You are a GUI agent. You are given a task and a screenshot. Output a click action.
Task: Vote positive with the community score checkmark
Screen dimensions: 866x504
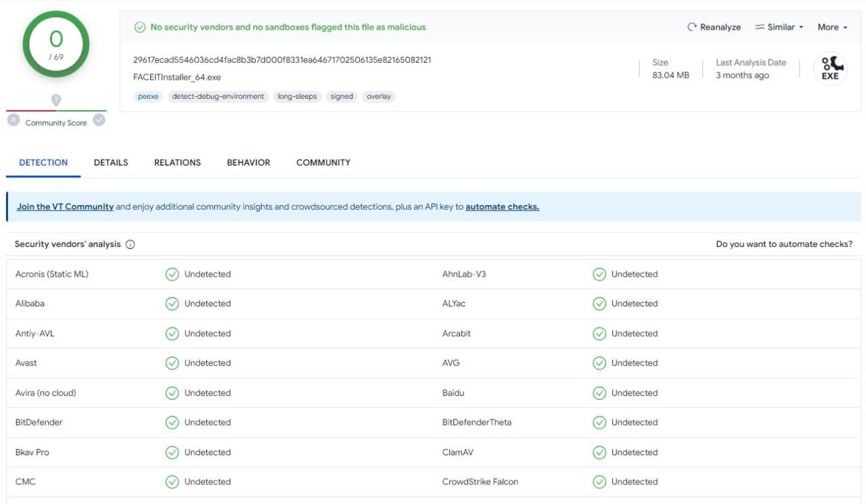click(99, 120)
